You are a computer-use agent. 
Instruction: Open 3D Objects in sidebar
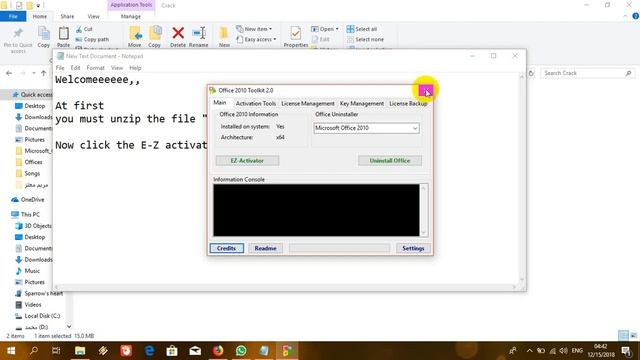33,226
